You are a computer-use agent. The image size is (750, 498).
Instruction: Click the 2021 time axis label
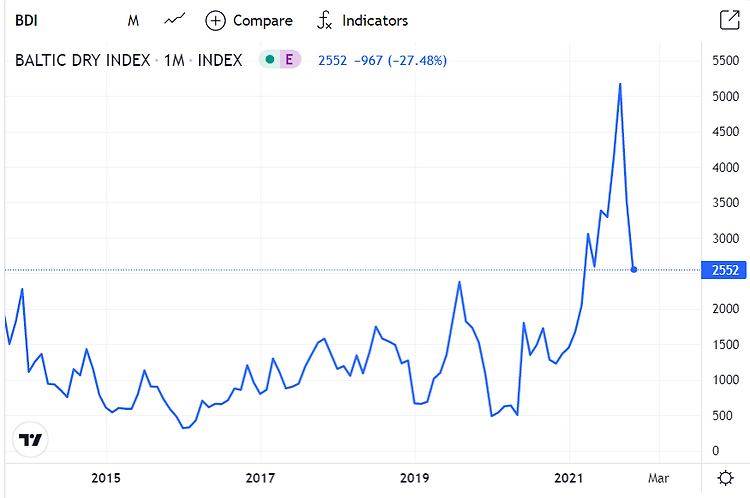pos(569,478)
